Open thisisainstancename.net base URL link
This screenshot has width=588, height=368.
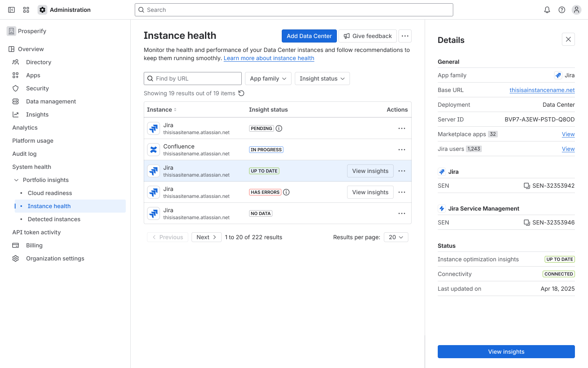coord(542,90)
